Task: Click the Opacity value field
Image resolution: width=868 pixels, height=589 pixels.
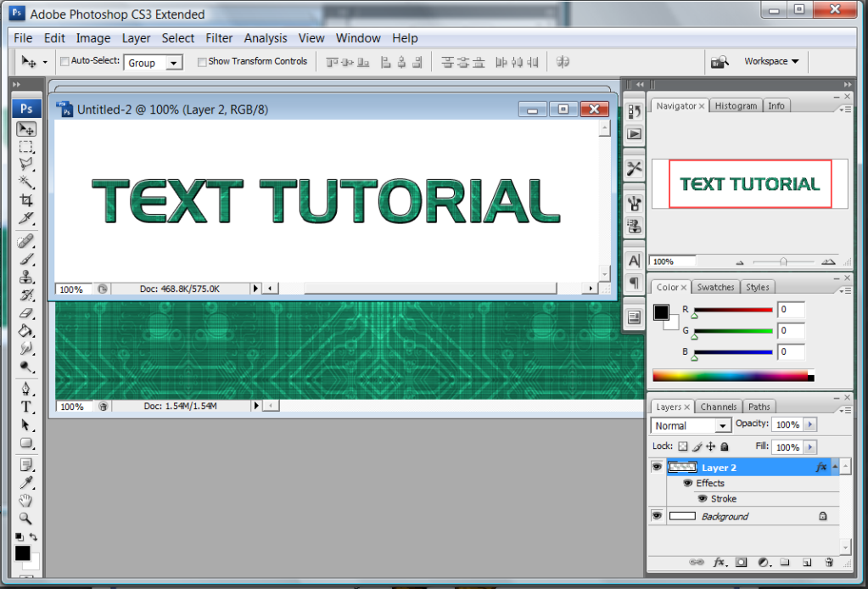Action: [x=787, y=424]
